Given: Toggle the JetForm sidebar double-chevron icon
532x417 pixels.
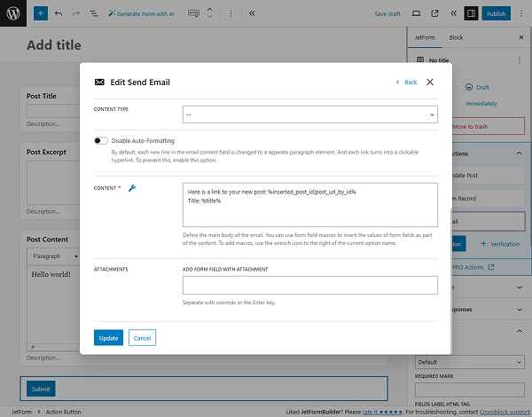Looking at the screenshot, I should click(x=454, y=13).
